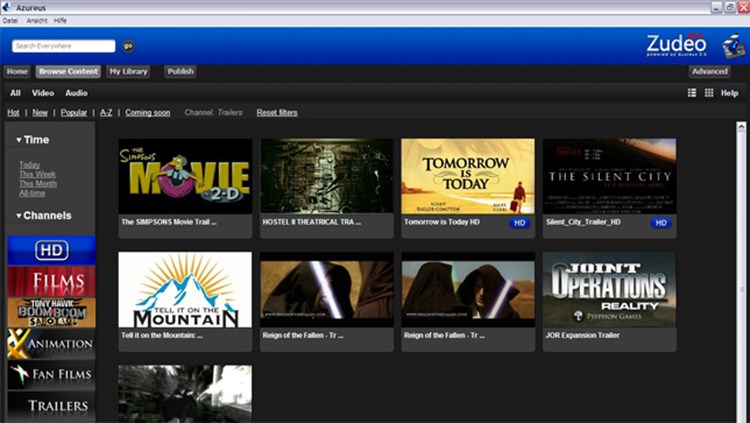Sort content by New

click(40, 112)
